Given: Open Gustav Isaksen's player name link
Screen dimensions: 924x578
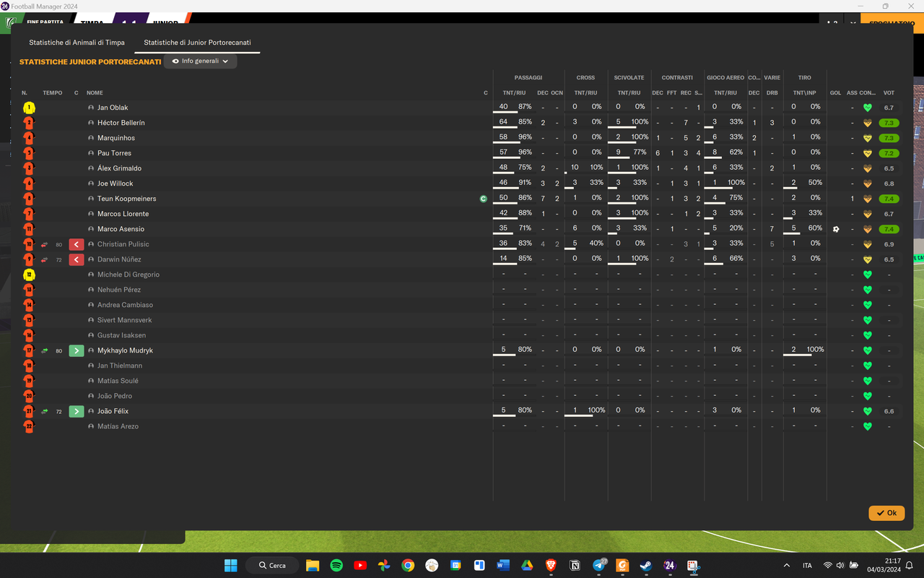Looking at the screenshot, I should tap(121, 335).
